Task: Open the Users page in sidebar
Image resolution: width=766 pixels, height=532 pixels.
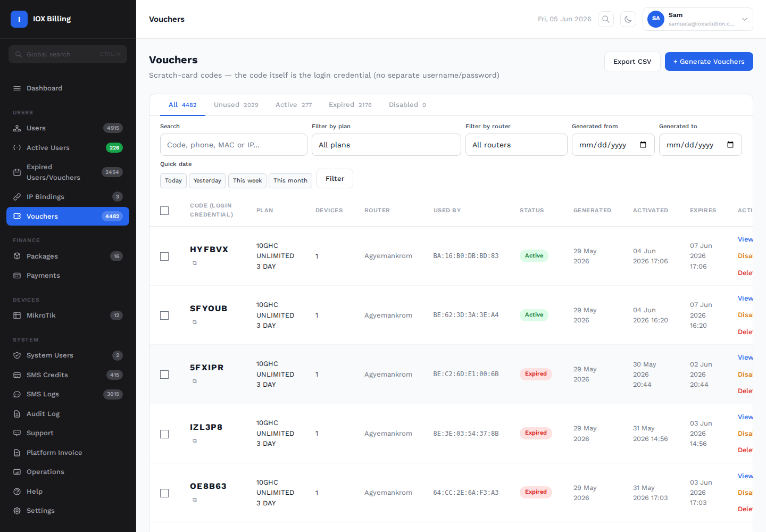Action: (x=68, y=128)
